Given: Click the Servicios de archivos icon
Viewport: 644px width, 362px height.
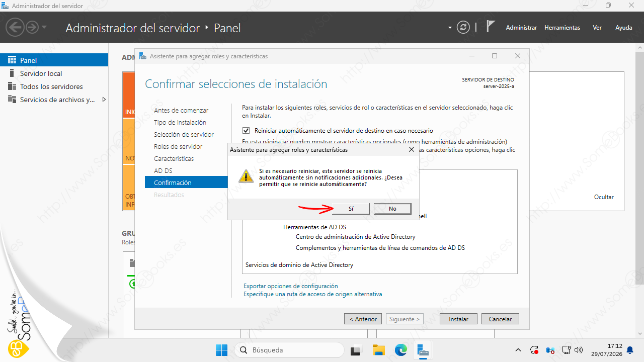Looking at the screenshot, I should (12, 100).
